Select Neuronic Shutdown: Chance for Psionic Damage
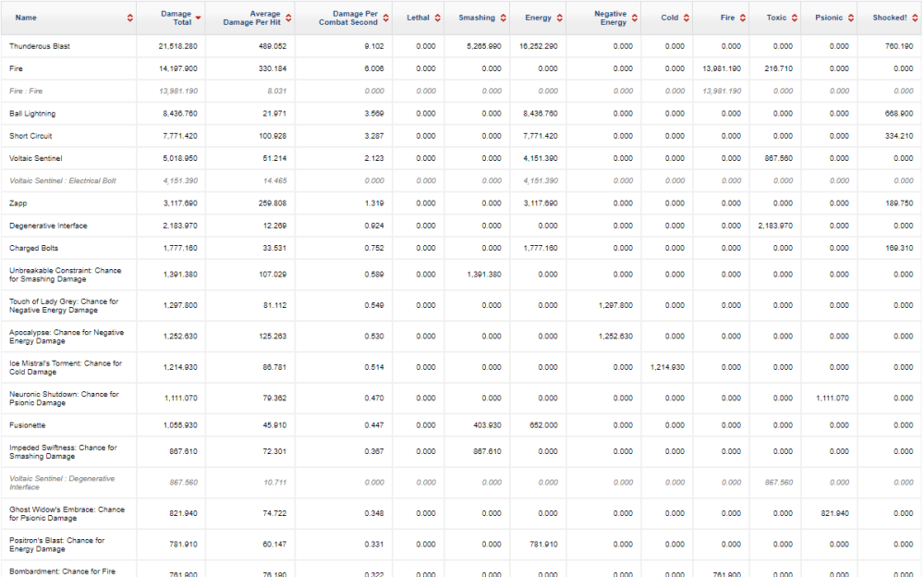Screen dimensions: 924x577 (x=64, y=399)
